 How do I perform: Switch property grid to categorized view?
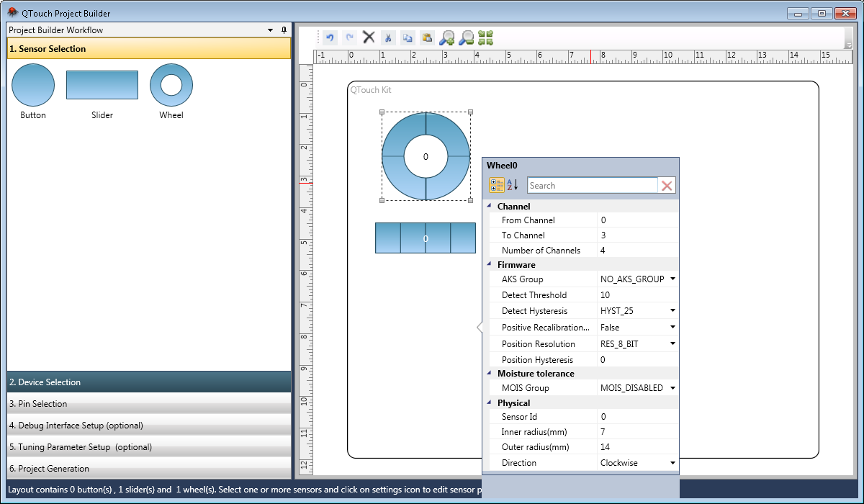pyautogui.click(x=497, y=185)
